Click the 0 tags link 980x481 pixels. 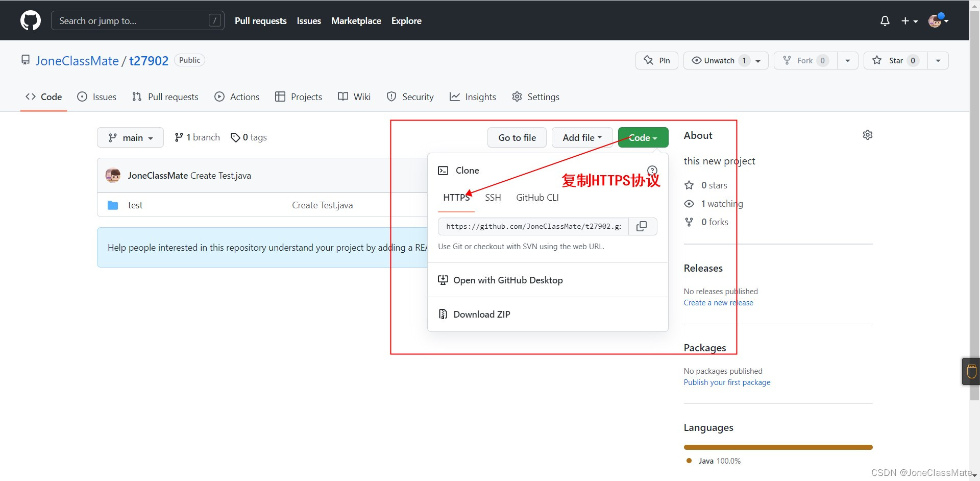(249, 137)
